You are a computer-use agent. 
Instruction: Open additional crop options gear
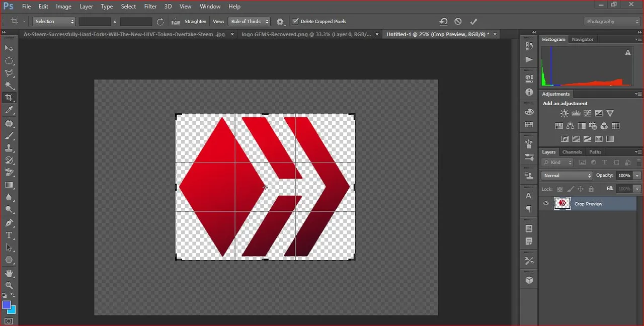pyautogui.click(x=280, y=22)
